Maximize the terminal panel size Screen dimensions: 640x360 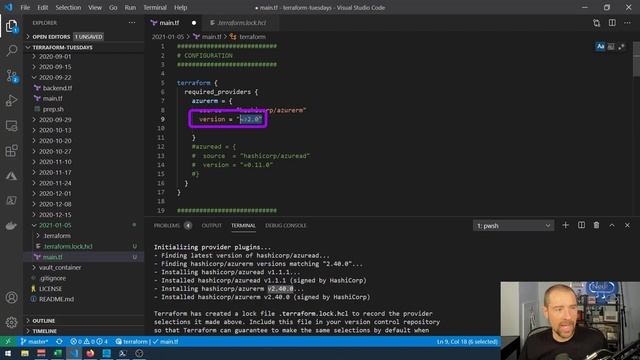(x=612, y=225)
